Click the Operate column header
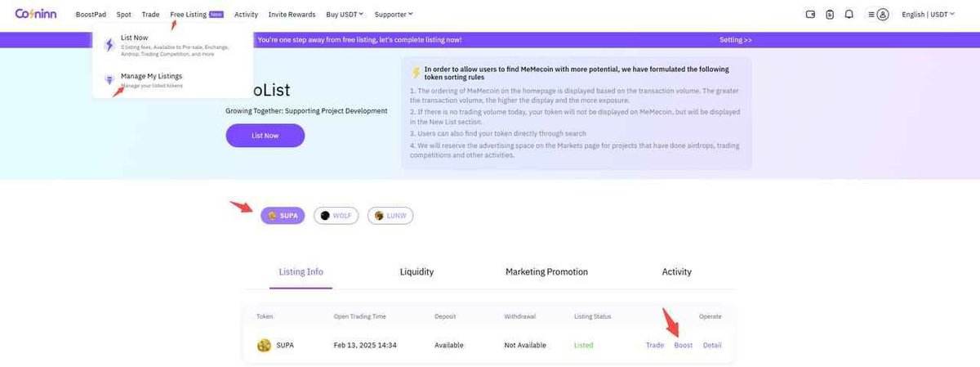This screenshot has width=980, height=367. [710, 316]
